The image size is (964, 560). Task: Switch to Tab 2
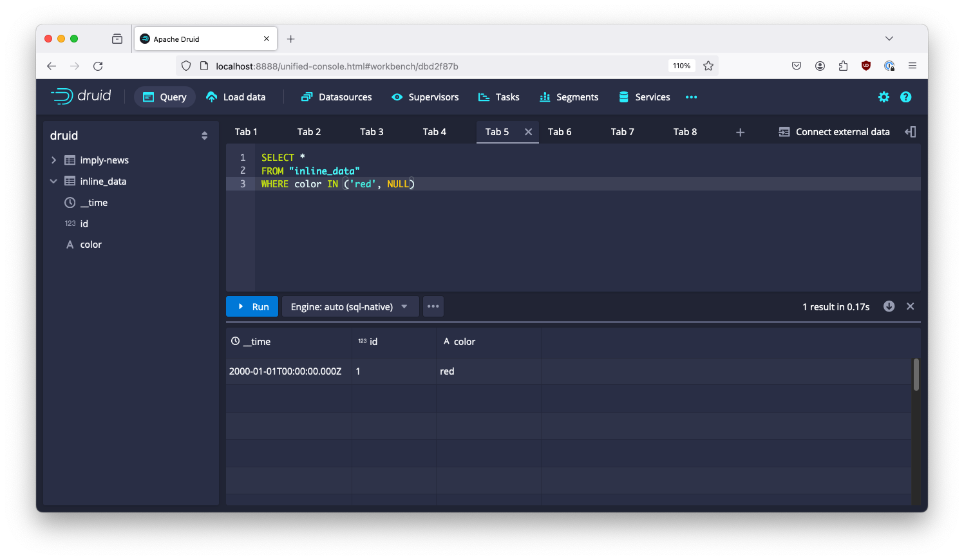click(309, 131)
